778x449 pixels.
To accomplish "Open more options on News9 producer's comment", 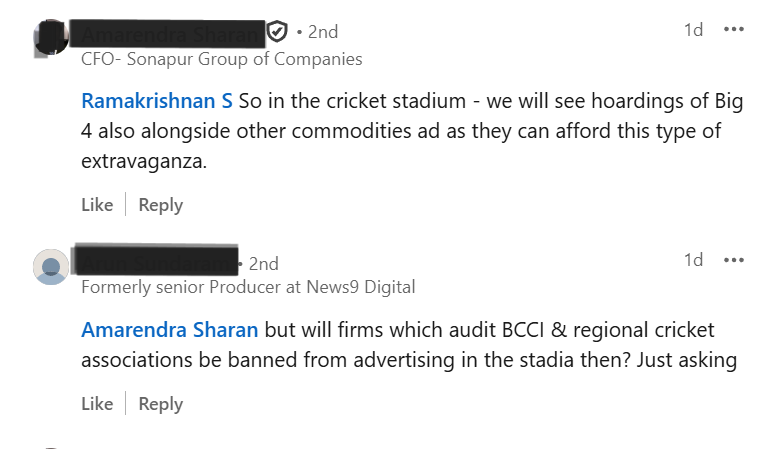I will (734, 260).
